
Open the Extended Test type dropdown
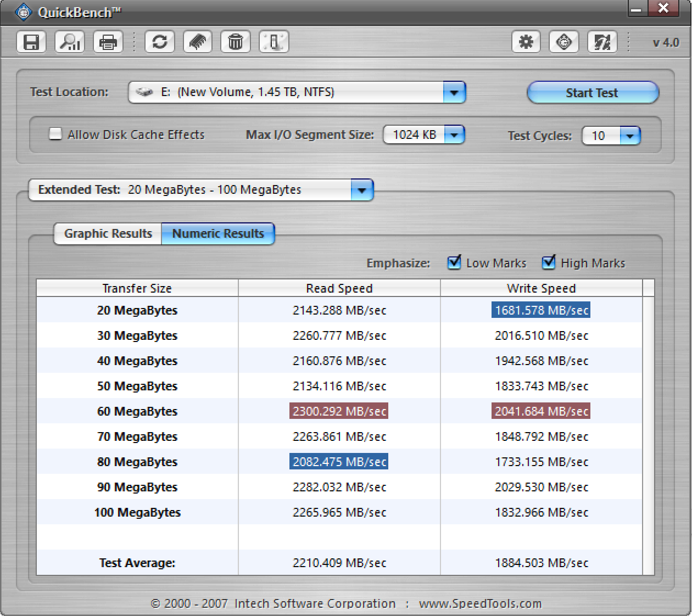coord(362,190)
